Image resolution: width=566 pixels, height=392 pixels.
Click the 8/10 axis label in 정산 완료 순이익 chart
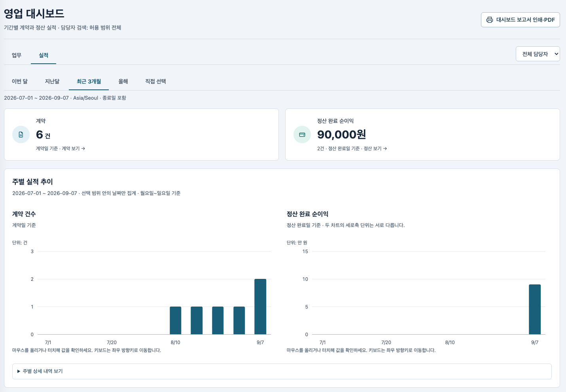click(450, 343)
